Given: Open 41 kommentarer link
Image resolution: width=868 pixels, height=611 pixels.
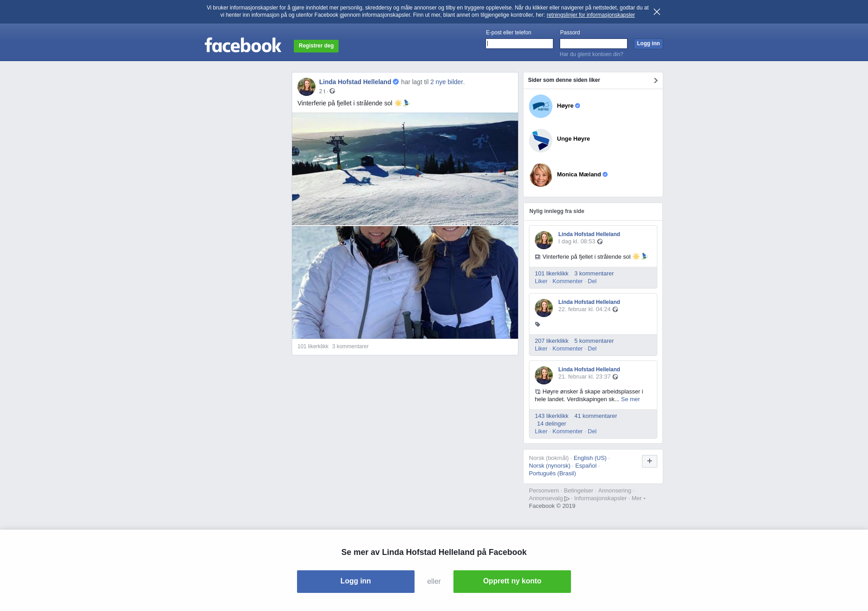Looking at the screenshot, I should coord(596,416).
